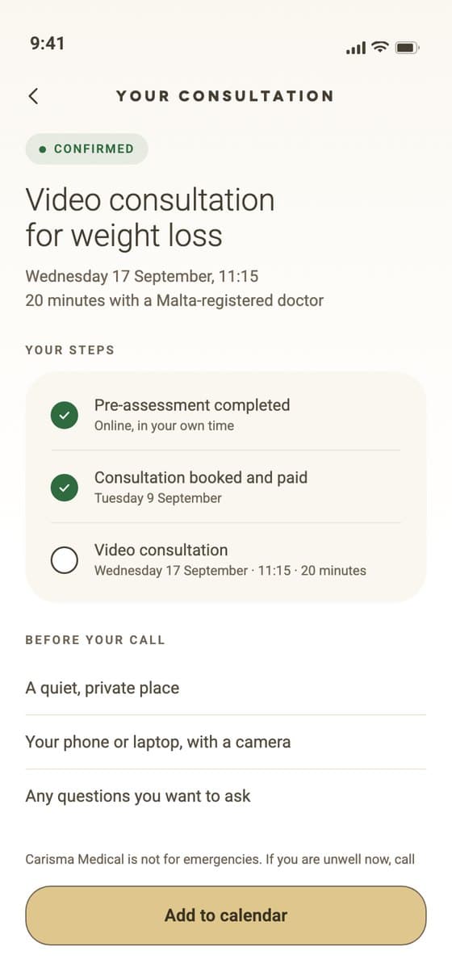Tap the Carisma Medical emergencies notice
Image resolution: width=452 pixels, height=980 pixels.
[220, 859]
